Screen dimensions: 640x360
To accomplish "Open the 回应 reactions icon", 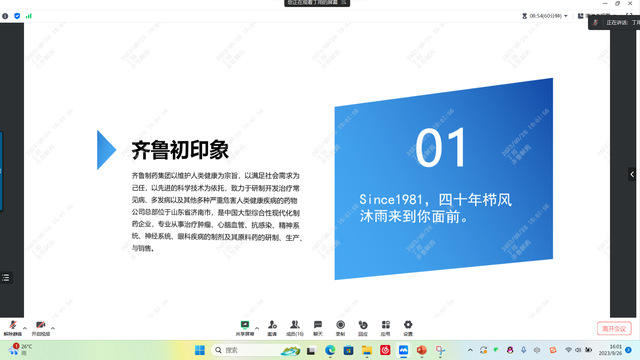I will [363, 328].
